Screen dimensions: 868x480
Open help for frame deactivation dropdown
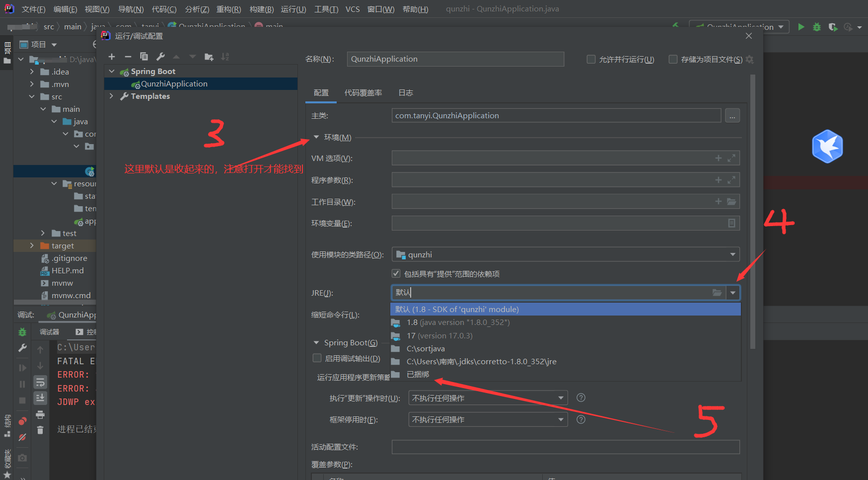click(x=581, y=419)
